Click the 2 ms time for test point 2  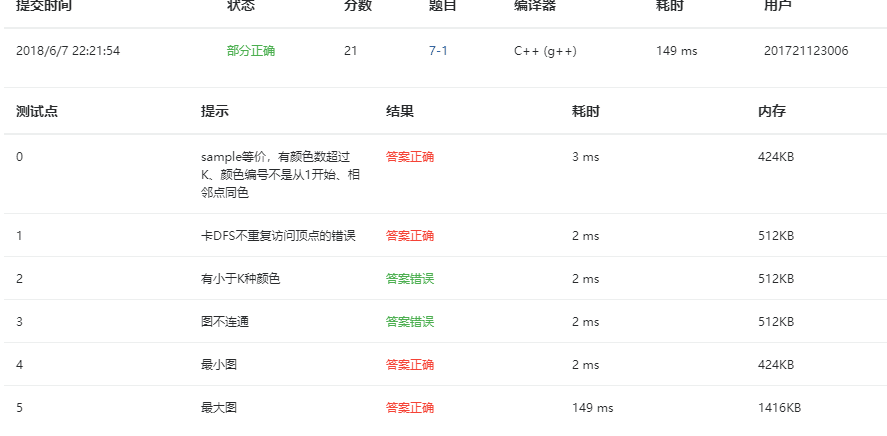(x=585, y=279)
